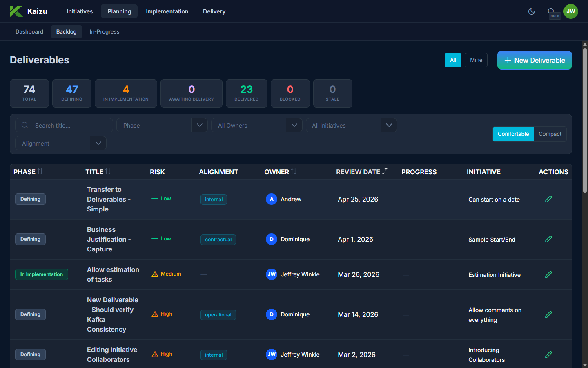588x368 pixels.
Task: Expand the Phase filter dropdown
Action: pos(199,125)
